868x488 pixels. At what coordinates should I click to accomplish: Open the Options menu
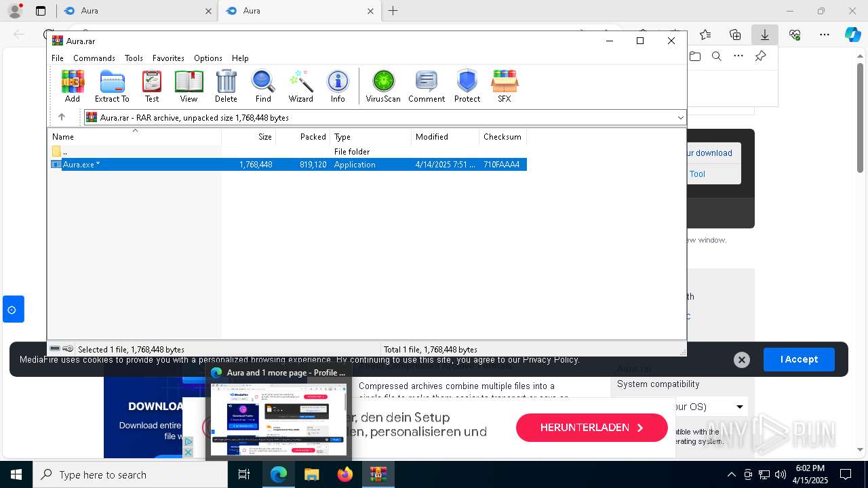pos(208,58)
